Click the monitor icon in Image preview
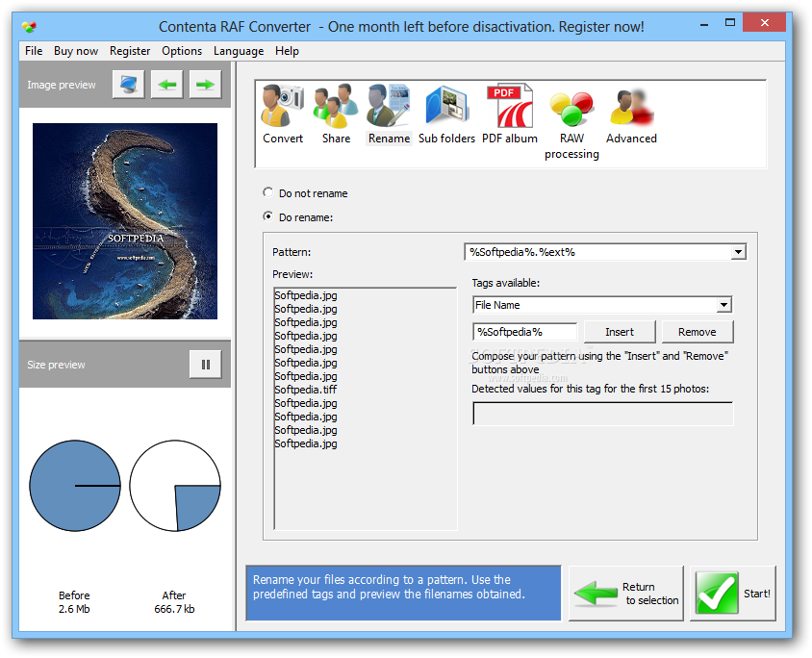 coord(128,85)
